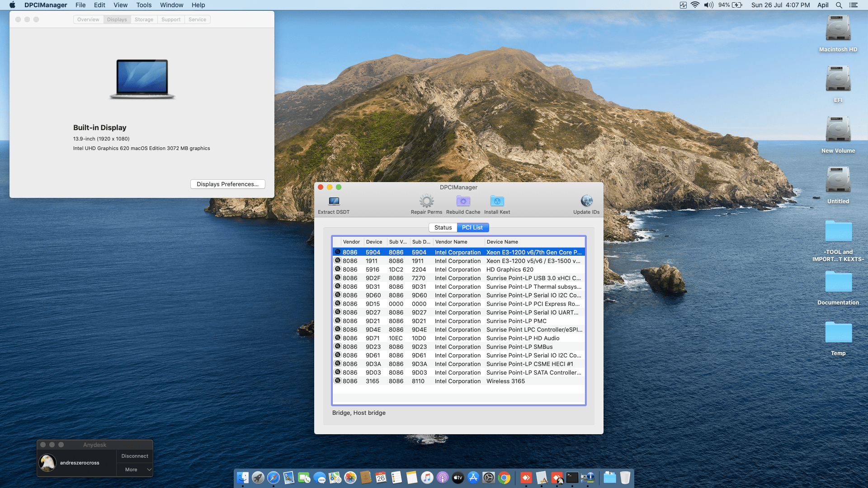Click the Extract DSDT toolbar icon

click(x=334, y=201)
